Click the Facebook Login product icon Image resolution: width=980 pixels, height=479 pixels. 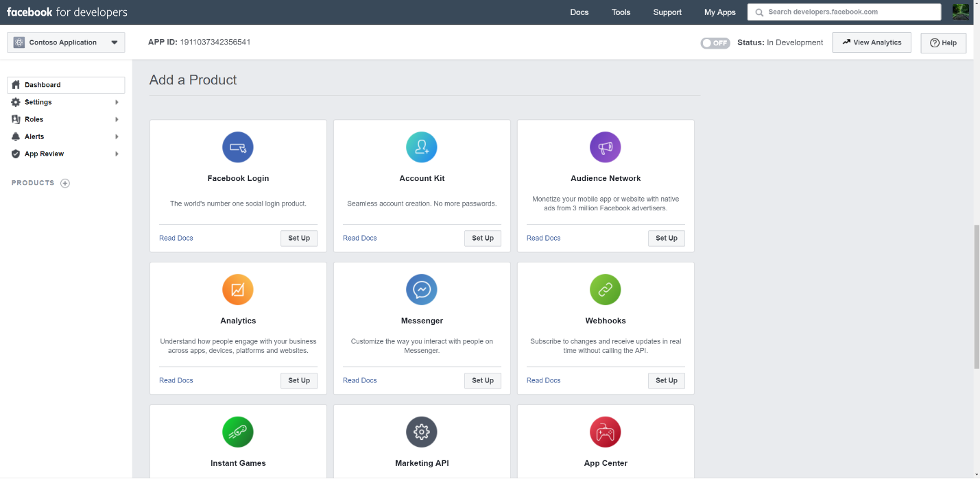(238, 147)
